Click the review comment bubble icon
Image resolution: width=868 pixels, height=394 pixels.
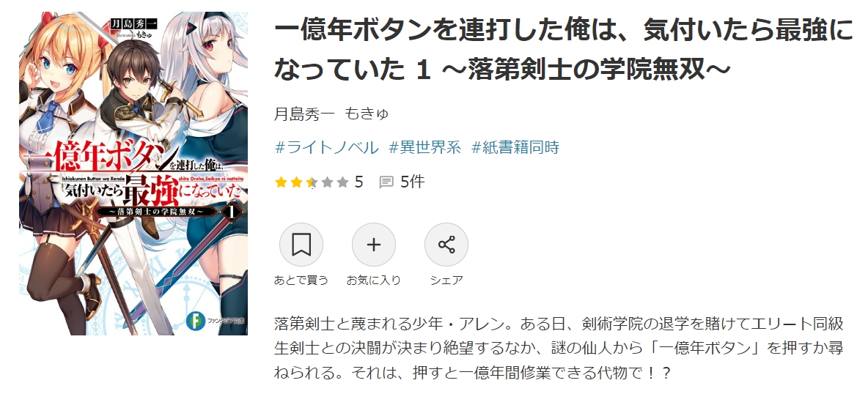point(386,182)
